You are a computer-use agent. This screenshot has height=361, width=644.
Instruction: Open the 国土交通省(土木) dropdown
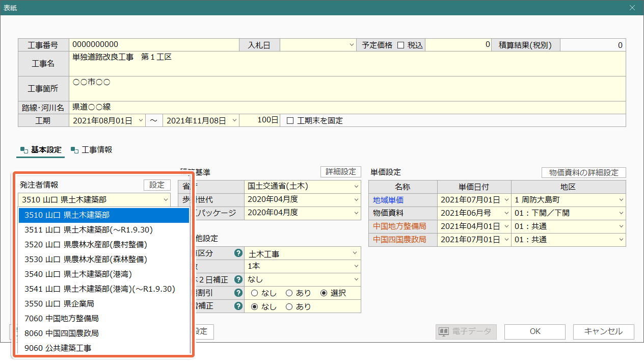point(356,186)
